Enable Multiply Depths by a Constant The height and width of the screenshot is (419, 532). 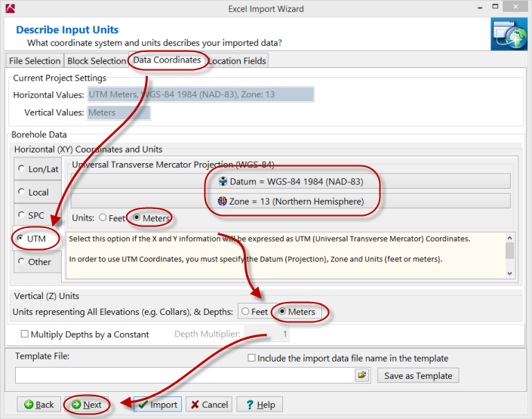26,334
